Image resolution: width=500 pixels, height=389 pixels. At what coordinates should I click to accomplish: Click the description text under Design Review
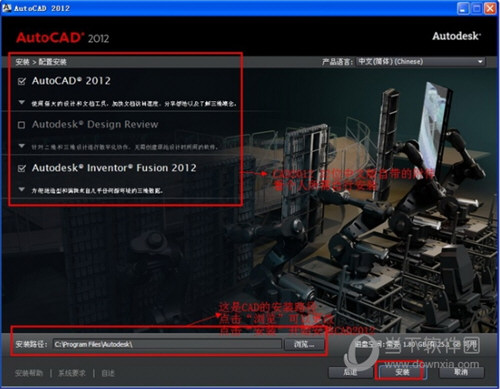pos(125,147)
